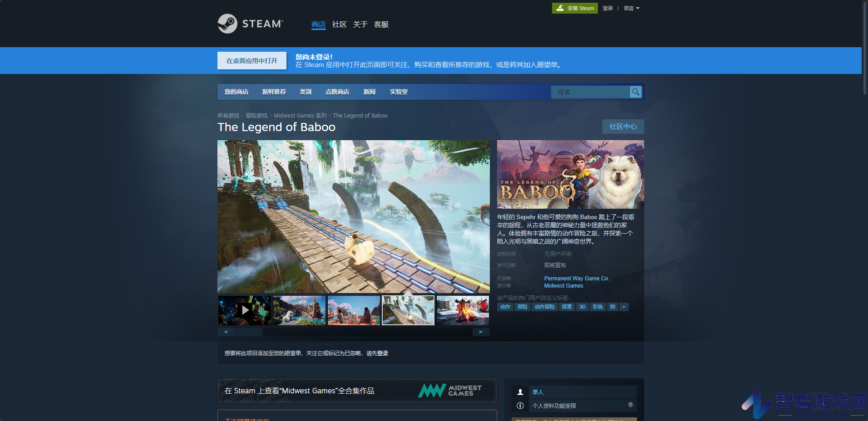
Task: Open the 客服 top menu item
Action: [381, 24]
